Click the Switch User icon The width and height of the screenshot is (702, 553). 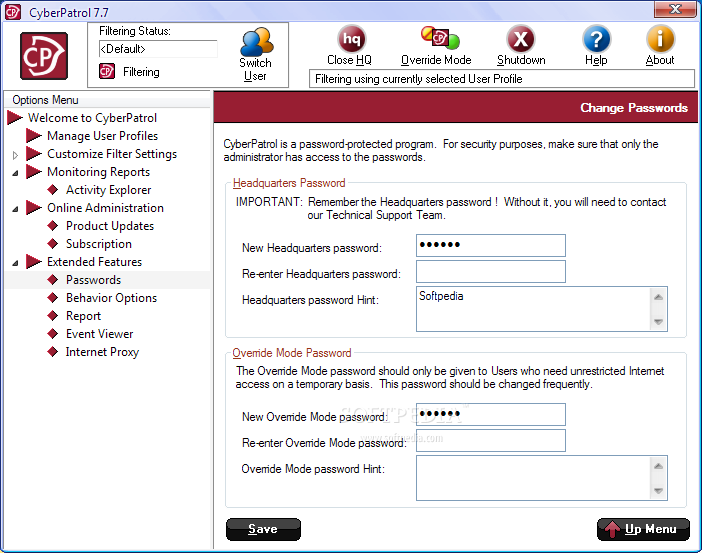(x=257, y=42)
